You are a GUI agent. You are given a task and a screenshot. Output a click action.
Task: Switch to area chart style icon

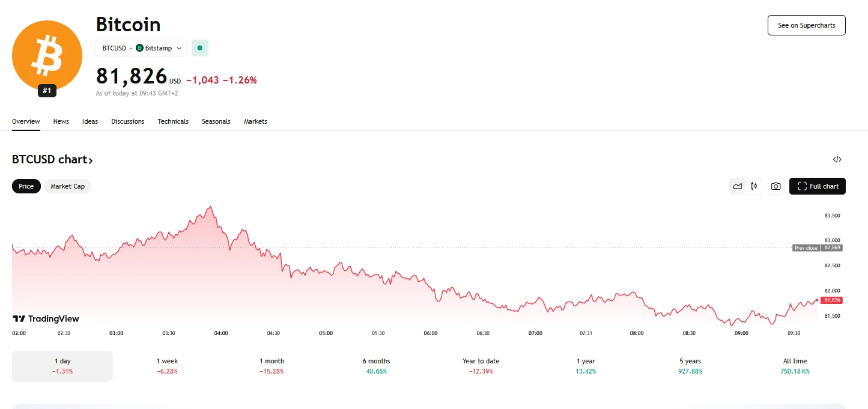pos(738,186)
